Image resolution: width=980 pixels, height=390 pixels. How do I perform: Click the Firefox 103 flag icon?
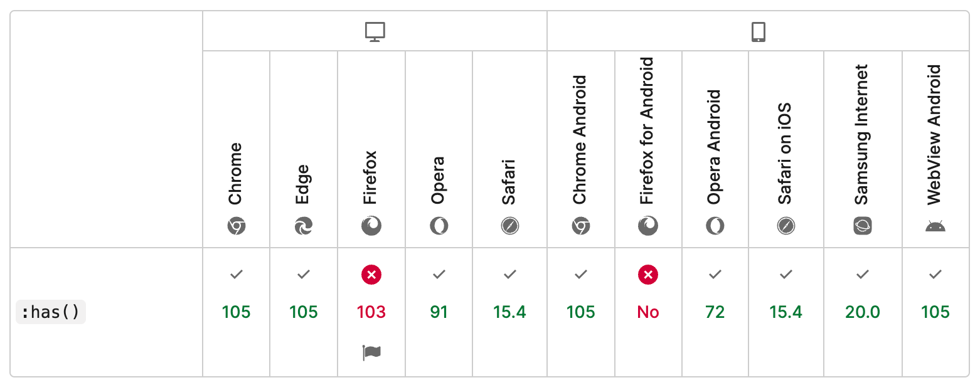[371, 353]
